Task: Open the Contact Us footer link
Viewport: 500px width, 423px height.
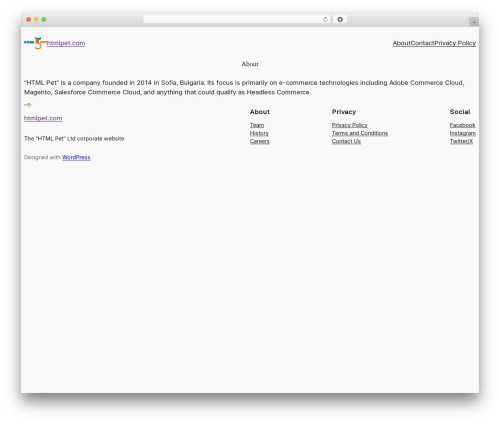Action: pos(346,141)
